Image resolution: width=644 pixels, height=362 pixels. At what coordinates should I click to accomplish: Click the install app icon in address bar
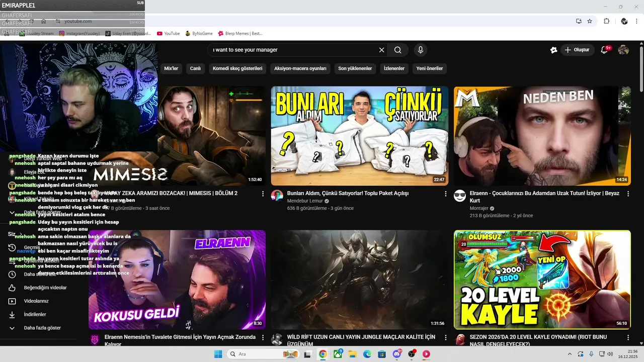[x=579, y=21]
